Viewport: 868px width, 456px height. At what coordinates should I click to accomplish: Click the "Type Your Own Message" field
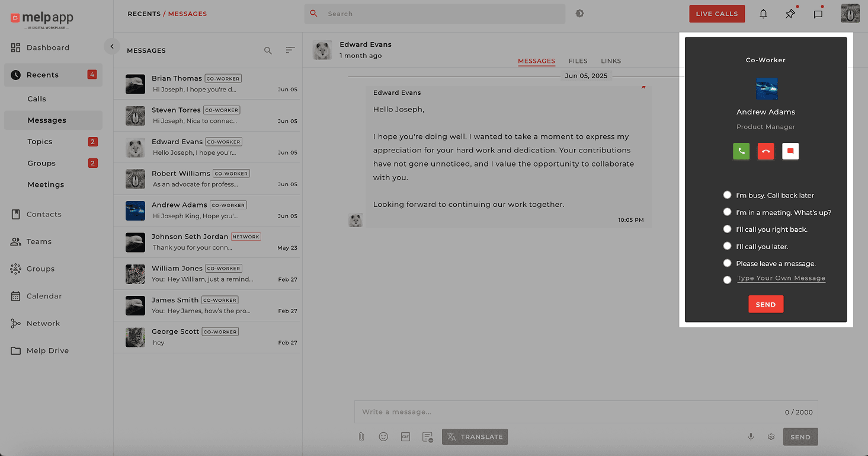tap(781, 278)
